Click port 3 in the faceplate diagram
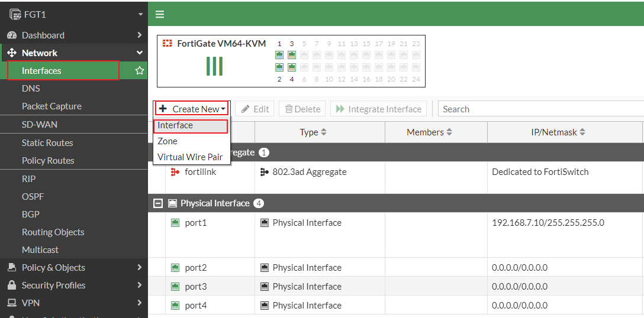Screen dimensions: 644x318 292,54
